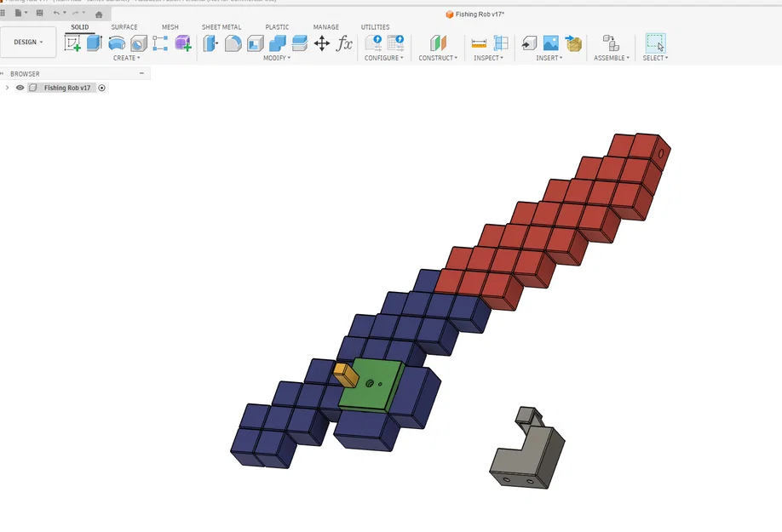The height and width of the screenshot is (532, 782).
Task: Click the BROWSER panel title
Action: coord(25,74)
